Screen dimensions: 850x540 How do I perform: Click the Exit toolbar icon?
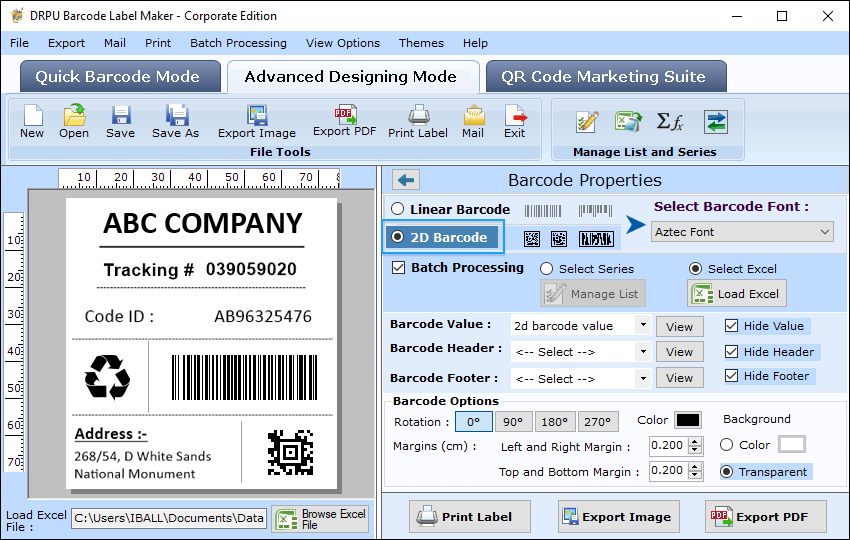(515, 115)
